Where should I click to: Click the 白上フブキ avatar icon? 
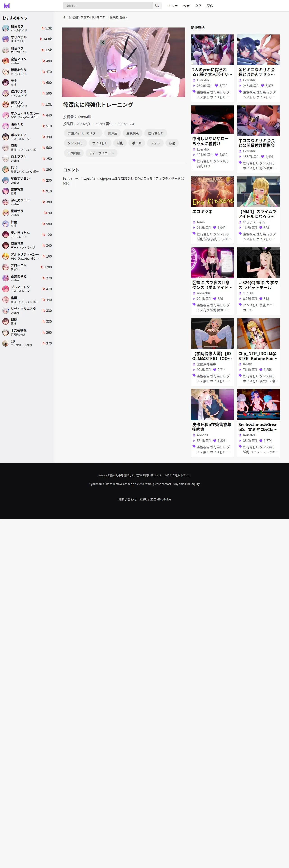(6, 159)
